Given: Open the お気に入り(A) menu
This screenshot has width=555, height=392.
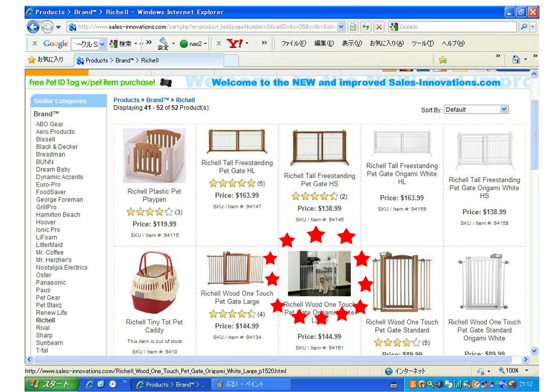Looking at the screenshot, I should pyautogui.click(x=386, y=43).
